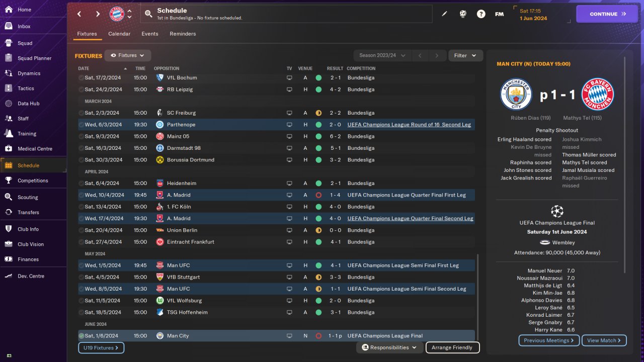
Task: Click the Scouting magnifier icon in sidebar
Action: (x=9, y=197)
